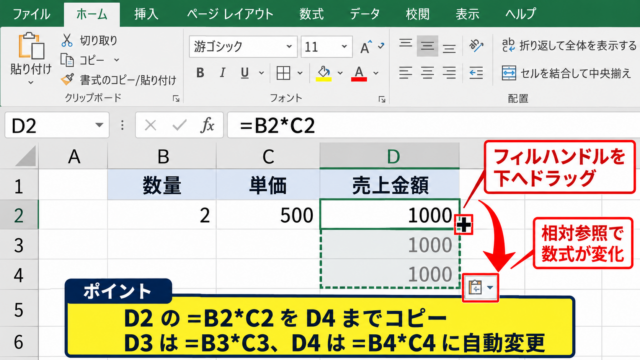
Task: Select column D header
Action: pyautogui.click(x=390, y=156)
